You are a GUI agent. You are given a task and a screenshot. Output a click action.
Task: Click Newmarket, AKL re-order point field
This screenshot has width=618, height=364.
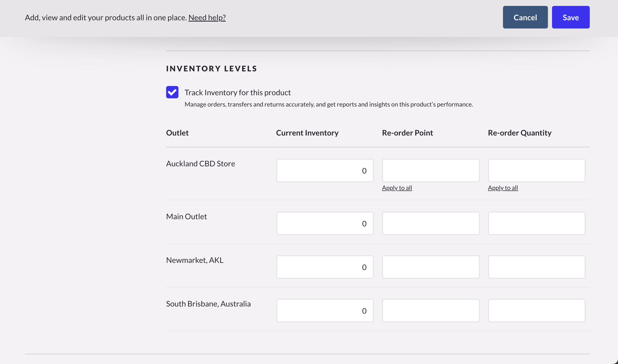point(431,267)
